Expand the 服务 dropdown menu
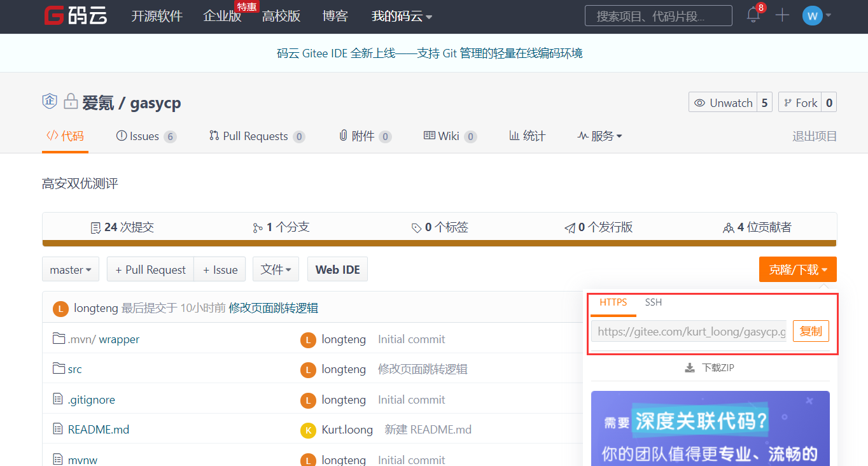868x466 pixels. pyautogui.click(x=599, y=136)
